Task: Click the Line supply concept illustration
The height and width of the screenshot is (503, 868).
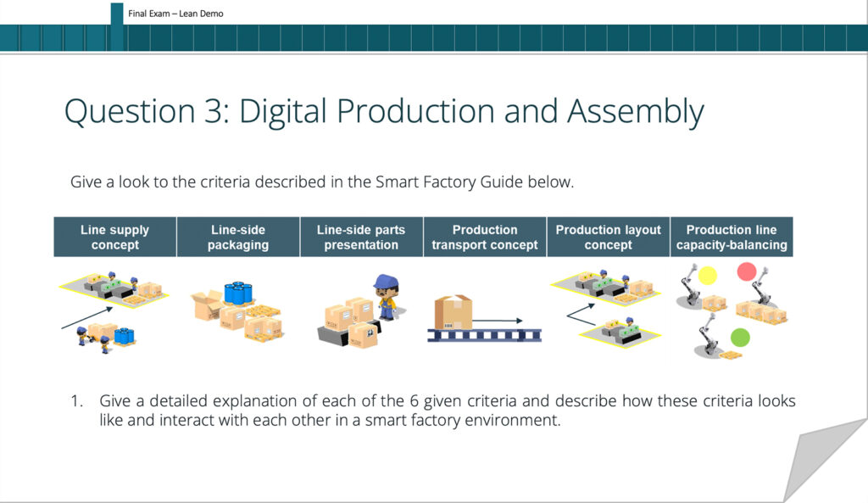Action: coord(114,312)
